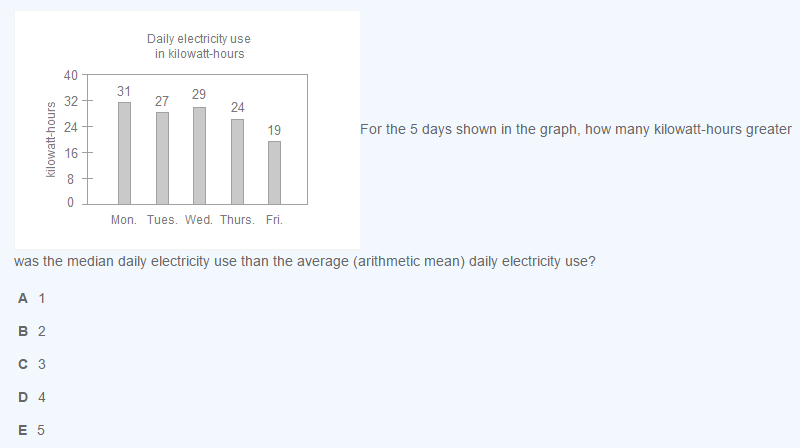Click the Thursday bar showing 24
Image resolution: width=800 pixels, height=448 pixels.
(x=237, y=160)
